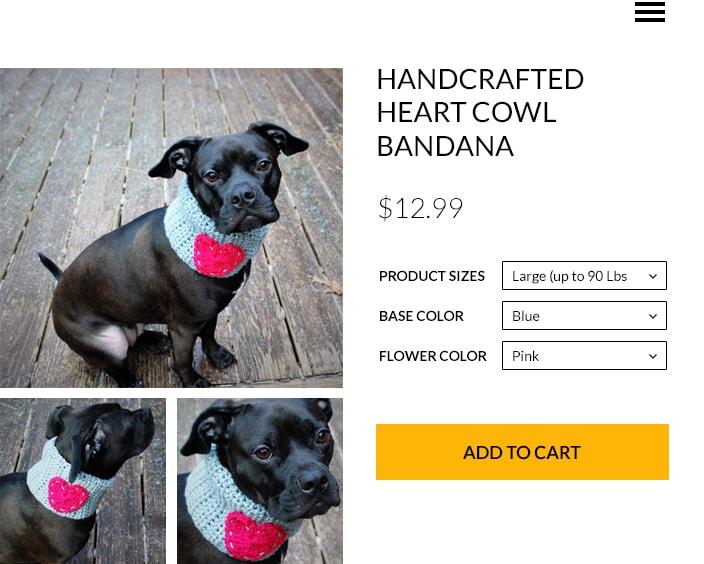
Task: Open the Base Color dropdown
Action: pos(584,316)
